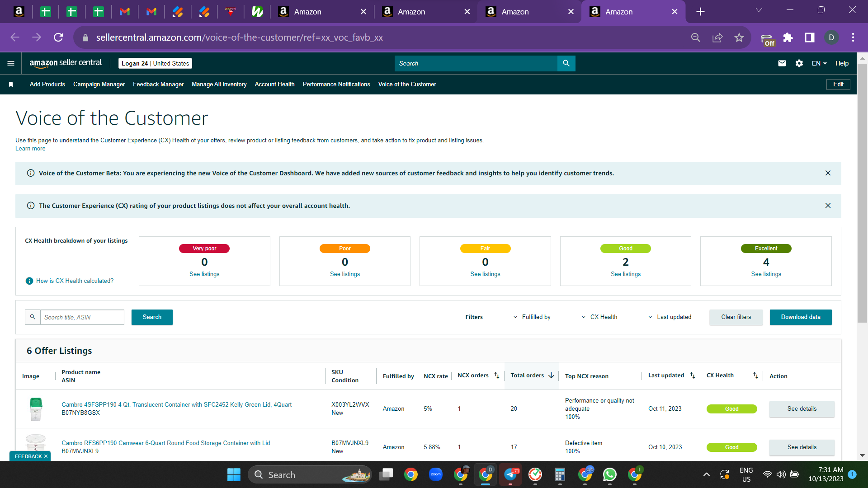Click How is CX Health calculated link
Image resolution: width=868 pixels, height=488 pixels.
(75, 281)
